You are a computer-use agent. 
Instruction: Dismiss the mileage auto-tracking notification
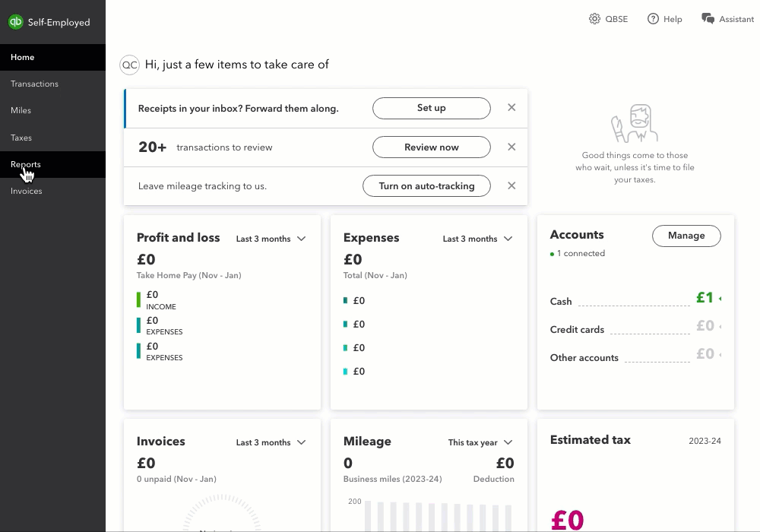[x=511, y=185]
